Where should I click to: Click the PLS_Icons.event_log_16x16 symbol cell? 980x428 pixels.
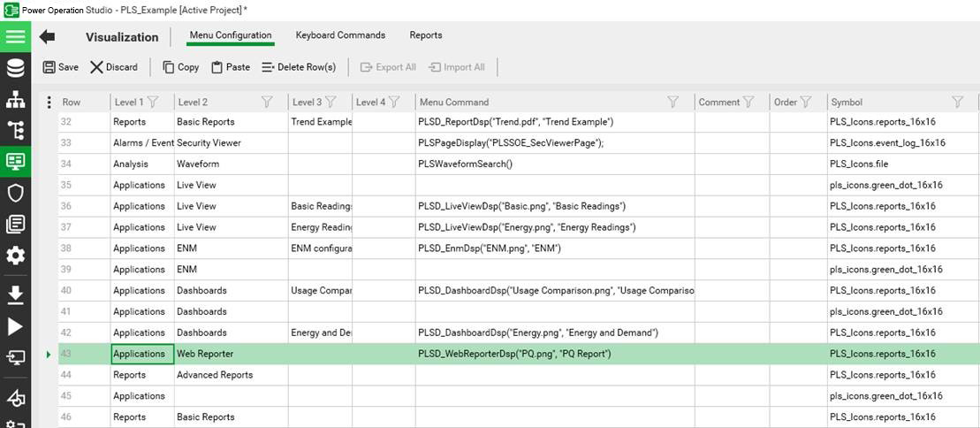[x=902, y=142]
